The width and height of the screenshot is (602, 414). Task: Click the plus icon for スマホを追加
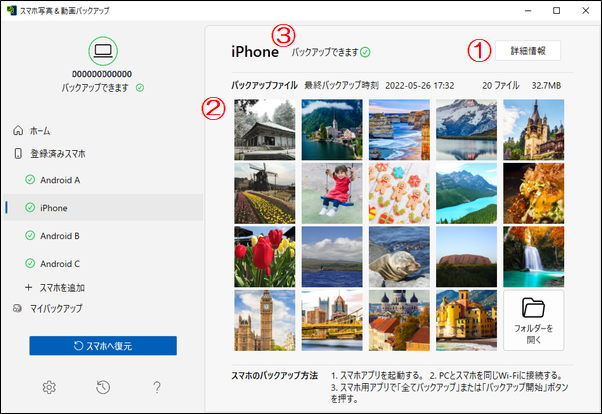(x=28, y=287)
